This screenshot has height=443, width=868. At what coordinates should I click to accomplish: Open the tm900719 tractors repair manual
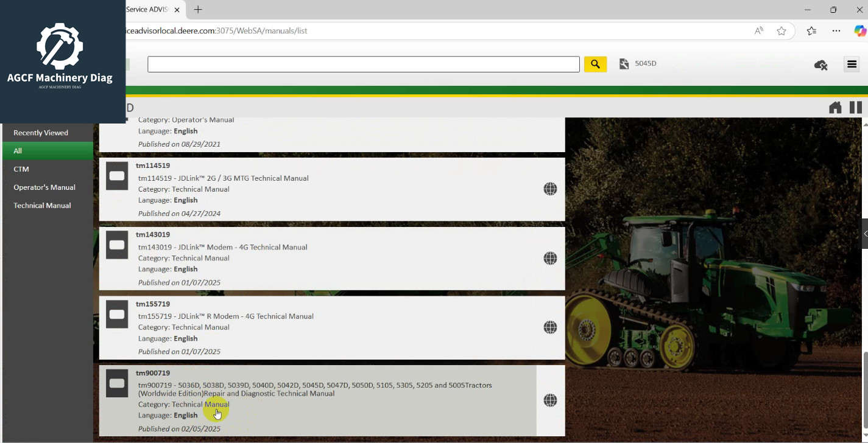pos(332,400)
